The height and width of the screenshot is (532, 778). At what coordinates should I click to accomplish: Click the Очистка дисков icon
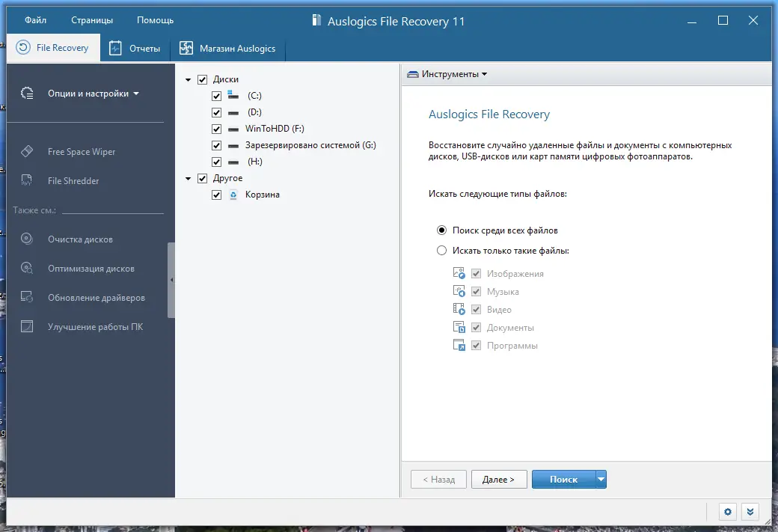click(x=27, y=239)
